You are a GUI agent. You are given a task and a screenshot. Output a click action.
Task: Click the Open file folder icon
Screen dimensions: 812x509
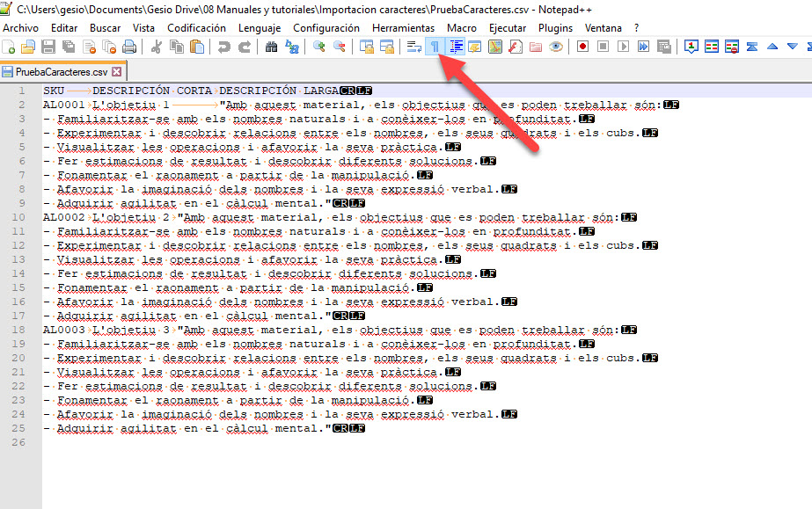[x=28, y=47]
